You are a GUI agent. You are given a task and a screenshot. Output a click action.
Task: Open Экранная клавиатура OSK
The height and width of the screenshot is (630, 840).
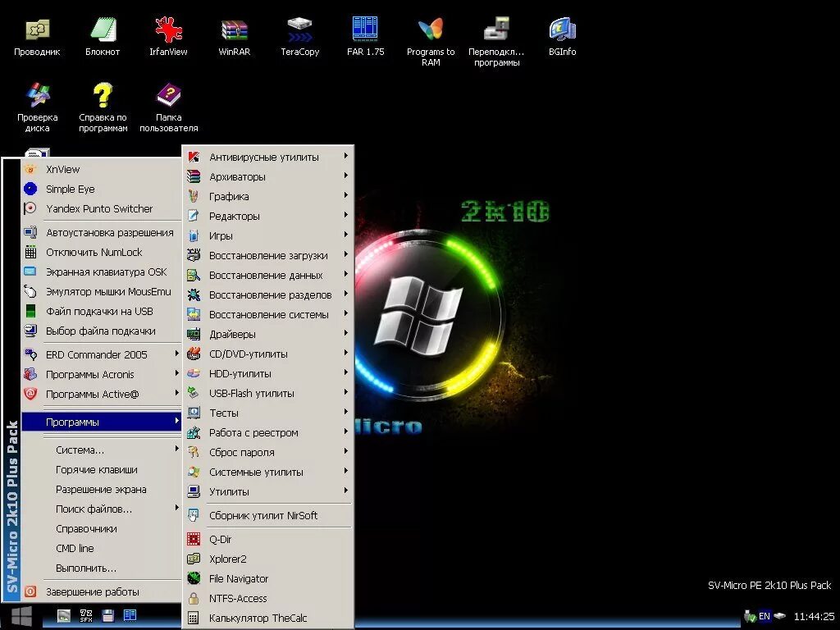[101, 272]
